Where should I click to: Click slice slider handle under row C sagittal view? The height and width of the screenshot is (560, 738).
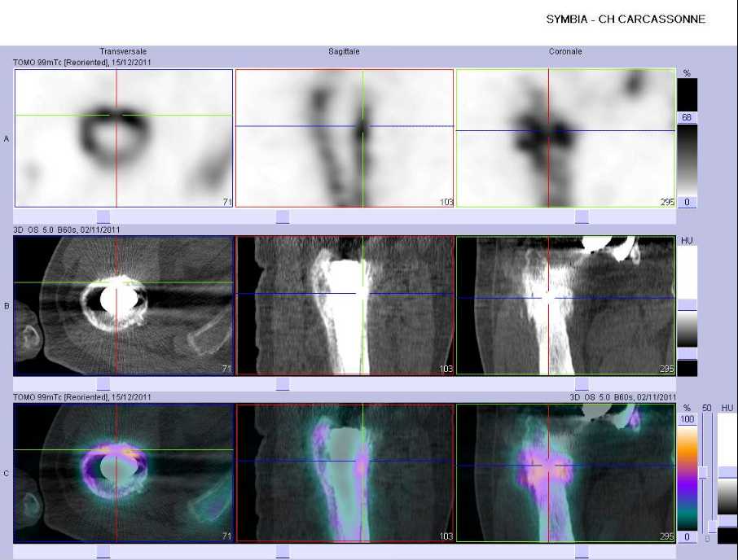(283, 552)
